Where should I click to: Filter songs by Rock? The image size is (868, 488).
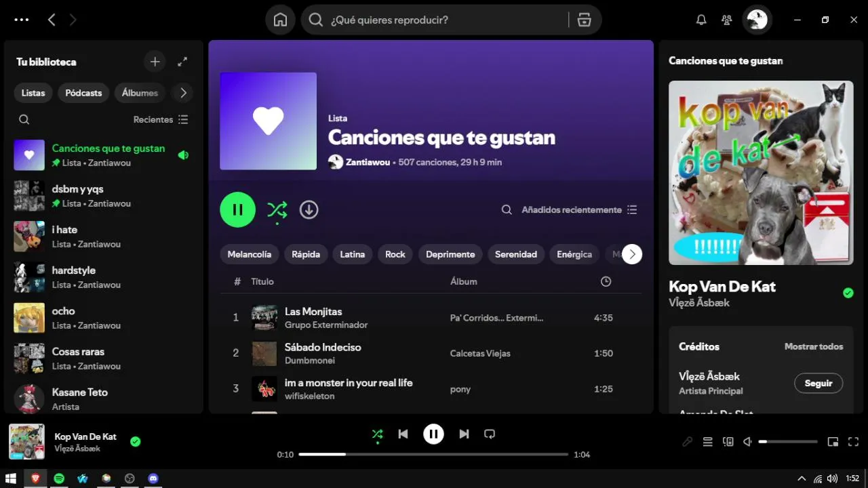(395, 254)
